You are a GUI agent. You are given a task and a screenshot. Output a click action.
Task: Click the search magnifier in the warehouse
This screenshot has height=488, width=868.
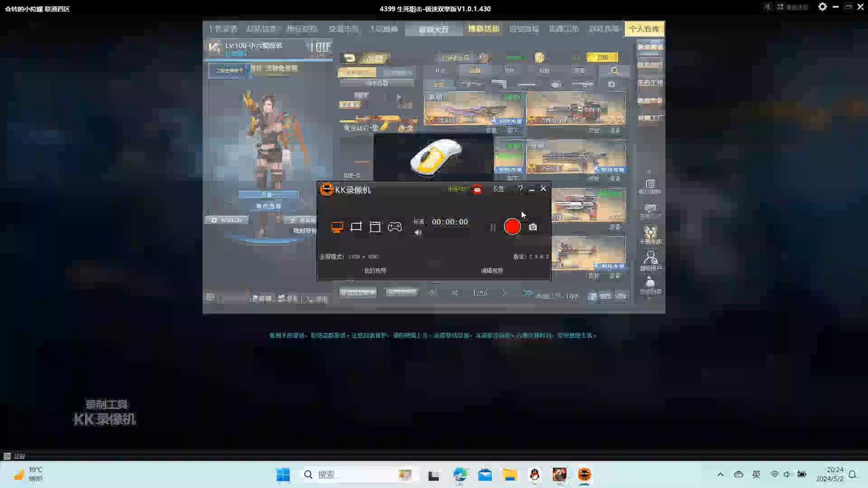(x=615, y=71)
